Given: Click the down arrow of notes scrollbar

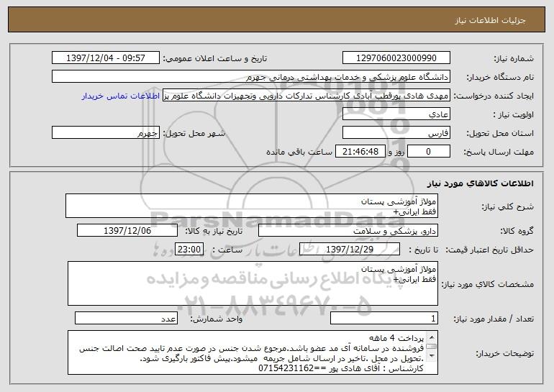Looking at the screenshot, I should [x=432, y=355].
